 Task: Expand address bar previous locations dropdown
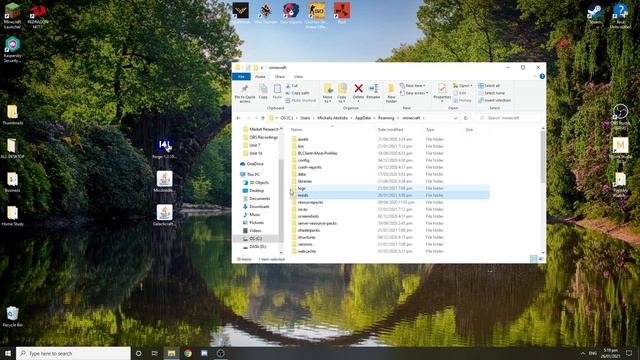[x=455, y=118]
